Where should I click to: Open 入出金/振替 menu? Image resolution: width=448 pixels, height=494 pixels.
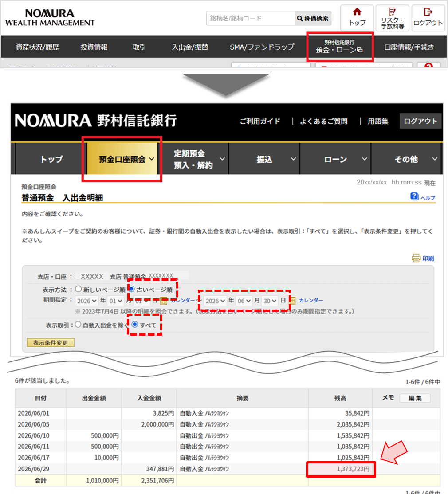tap(190, 47)
